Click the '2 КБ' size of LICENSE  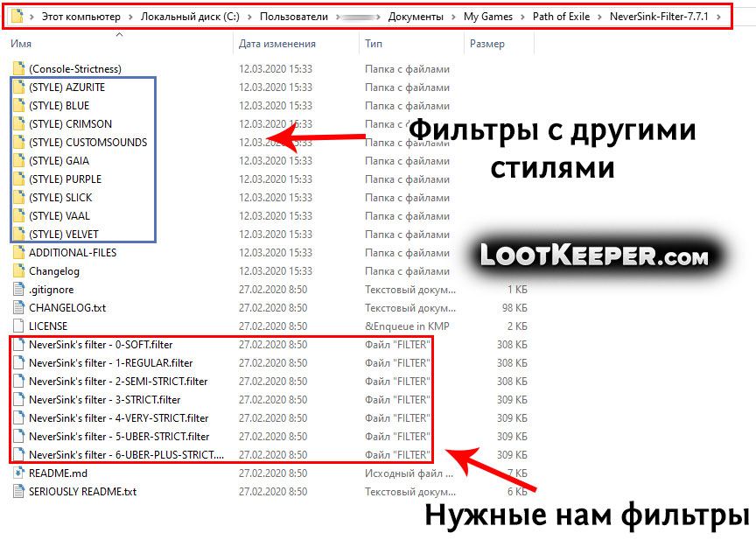coord(517,326)
